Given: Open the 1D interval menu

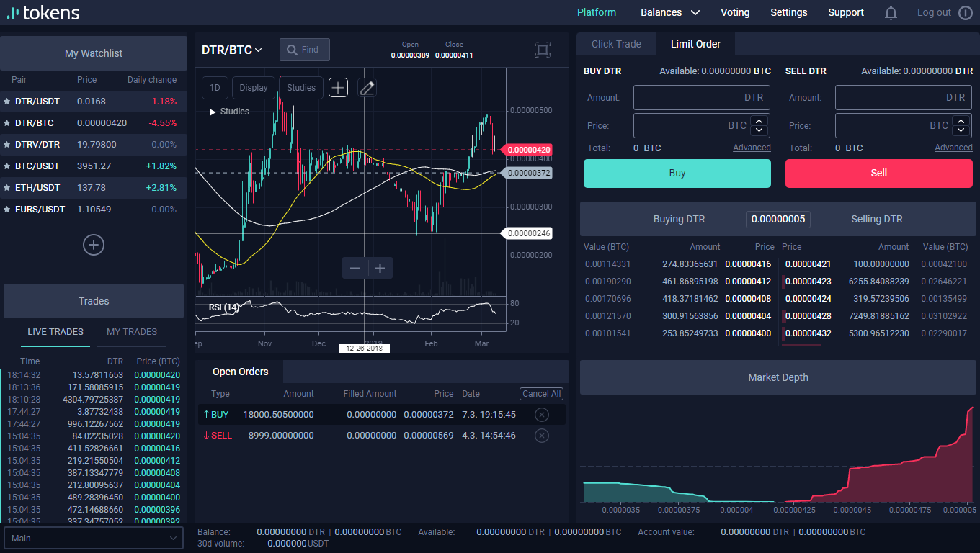Looking at the screenshot, I should click(x=215, y=88).
